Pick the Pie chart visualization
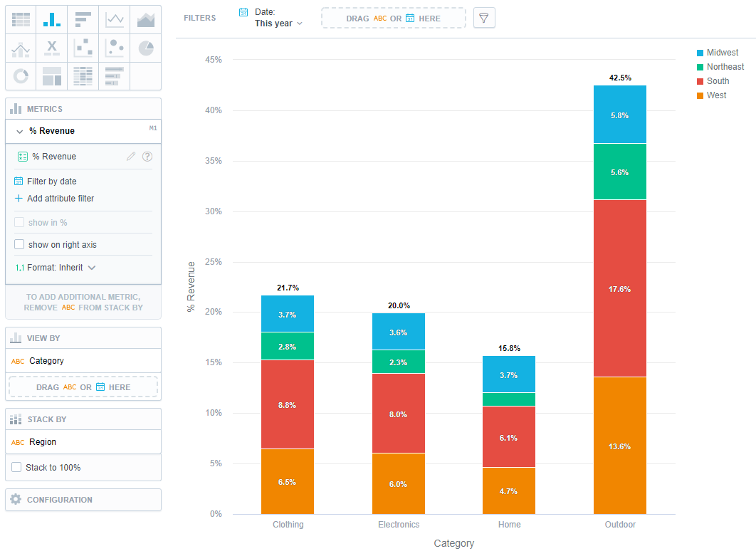Viewport: 756px width, 556px height. pyautogui.click(x=146, y=48)
